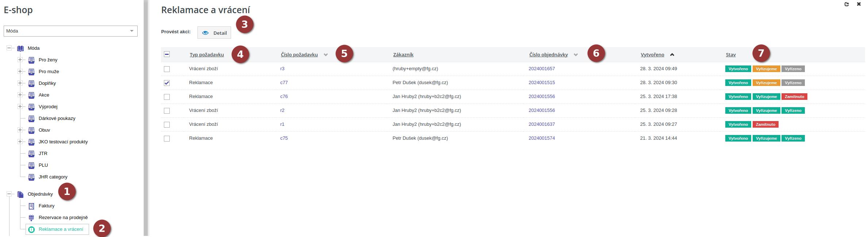Click the export icon in top-right corner
The width and height of the screenshot is (868, 237).
[x=846, y=4]
